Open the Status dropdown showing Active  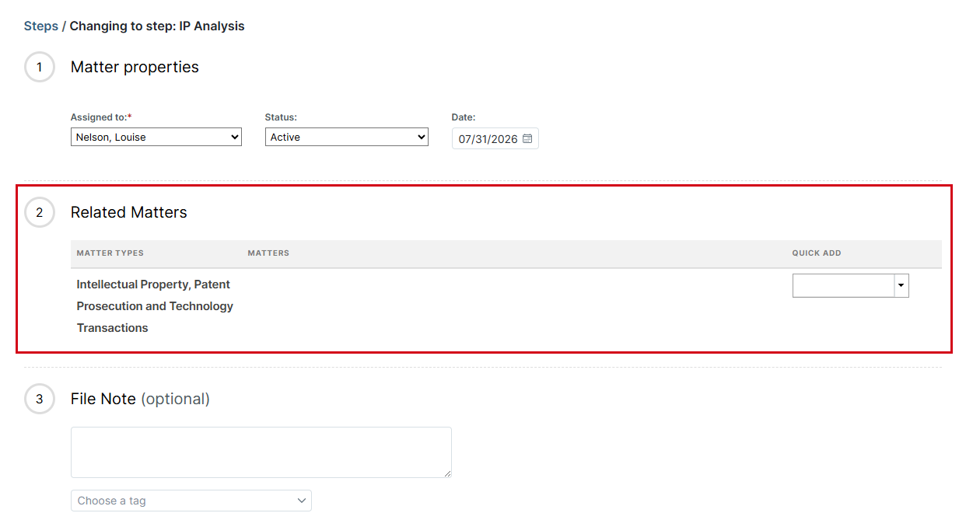coord(347,137)
